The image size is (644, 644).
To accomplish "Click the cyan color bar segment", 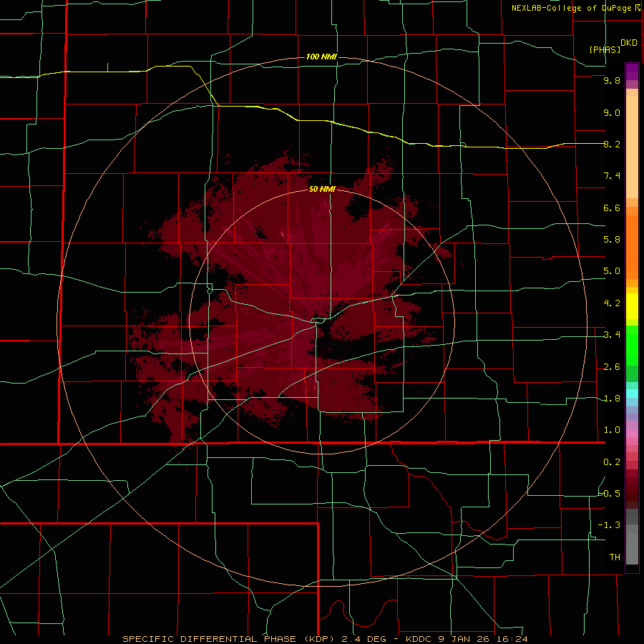I will pyautogui.click(x=632, y=394).
